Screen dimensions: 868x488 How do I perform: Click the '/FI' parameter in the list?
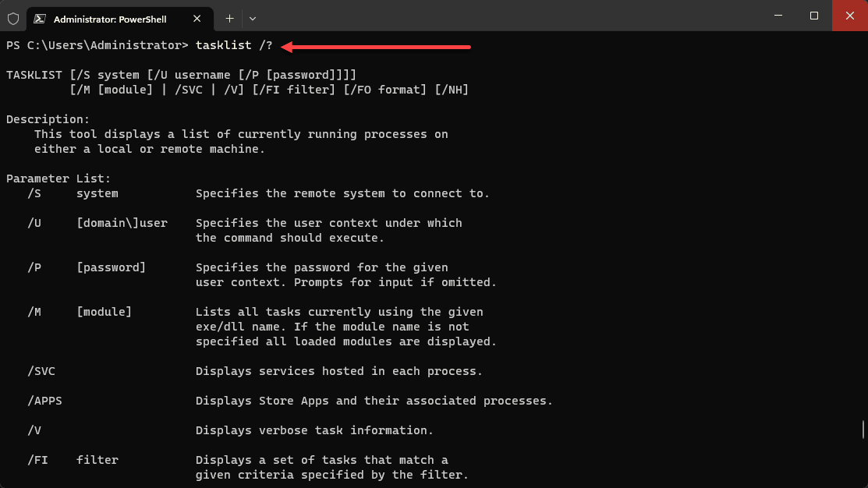click(37, 460)
